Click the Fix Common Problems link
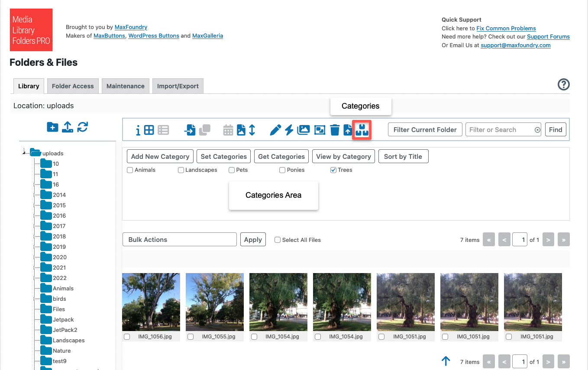Screen dimensions: 588x370 [x=506, y=28]
